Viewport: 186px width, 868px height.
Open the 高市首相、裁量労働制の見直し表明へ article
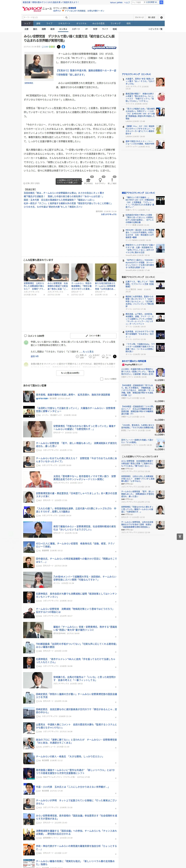click(73, 395)
